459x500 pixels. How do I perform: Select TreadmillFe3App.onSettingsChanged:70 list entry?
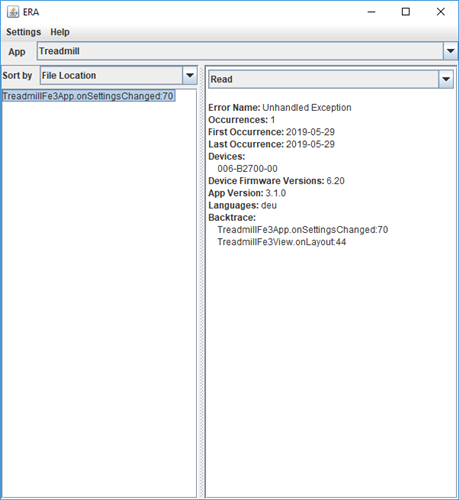point(88,96)
